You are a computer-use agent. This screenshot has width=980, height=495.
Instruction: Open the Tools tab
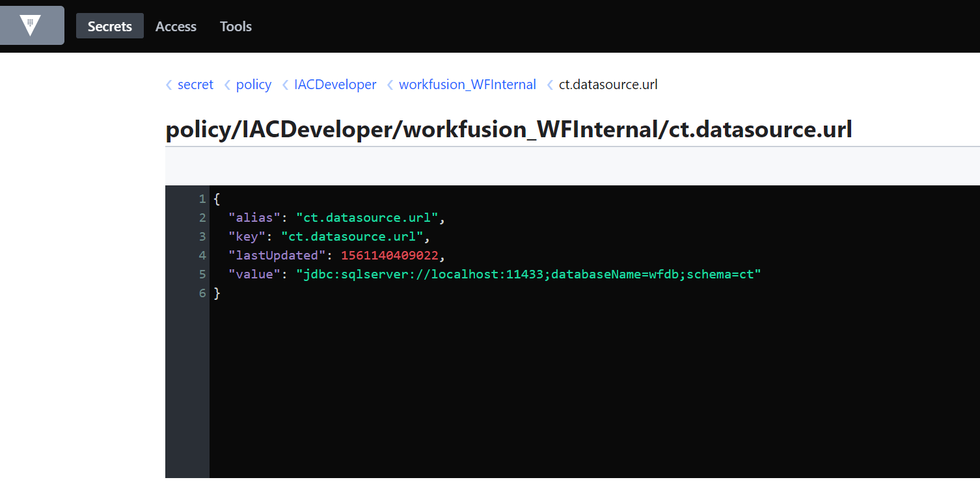point(236,26)
